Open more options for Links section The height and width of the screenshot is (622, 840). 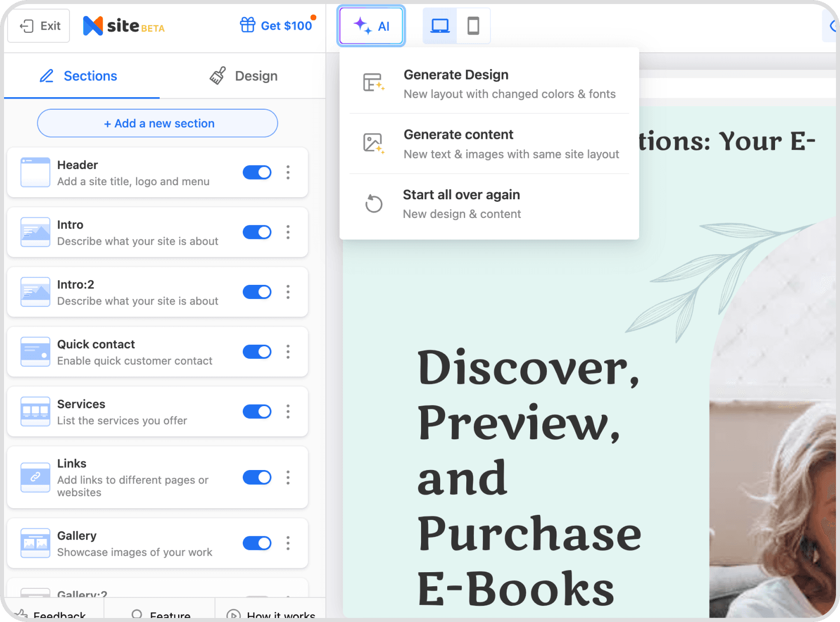[x=288, y=477]
